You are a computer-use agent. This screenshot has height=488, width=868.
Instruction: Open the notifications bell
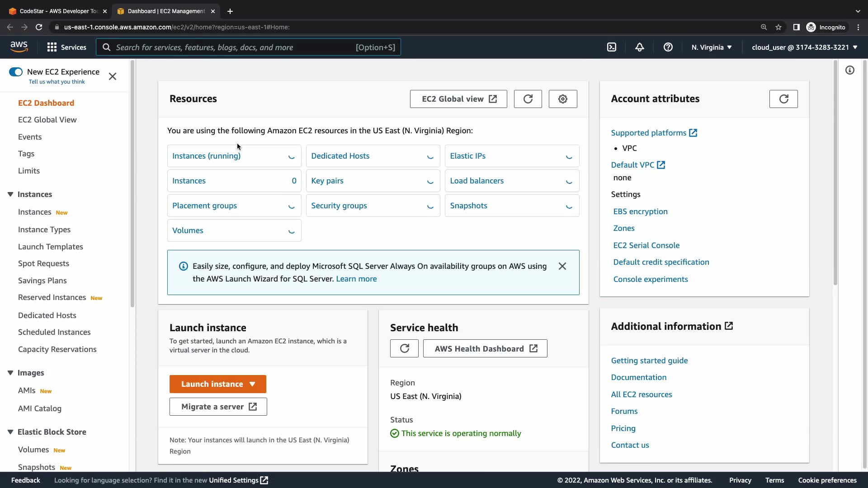coord(639,47)
